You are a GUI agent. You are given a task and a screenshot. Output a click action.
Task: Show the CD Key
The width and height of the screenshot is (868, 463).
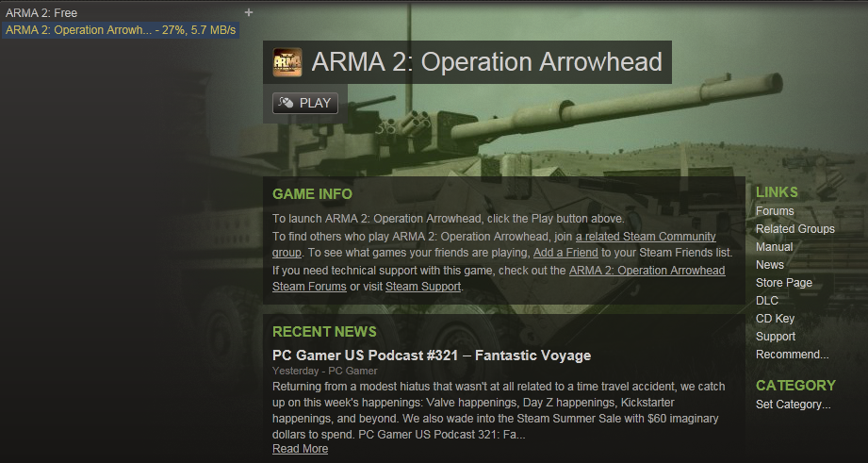pyautogui.click(x=775, y=319)
